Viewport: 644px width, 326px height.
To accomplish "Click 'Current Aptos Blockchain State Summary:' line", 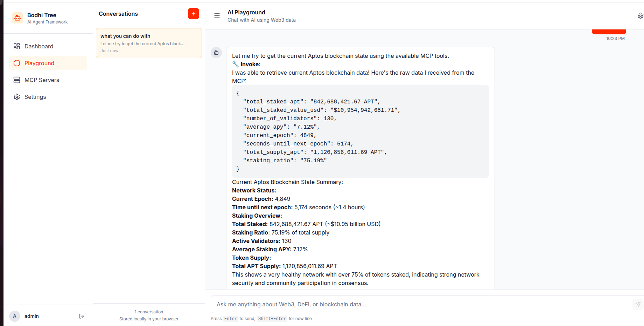I will coord(287,182).
